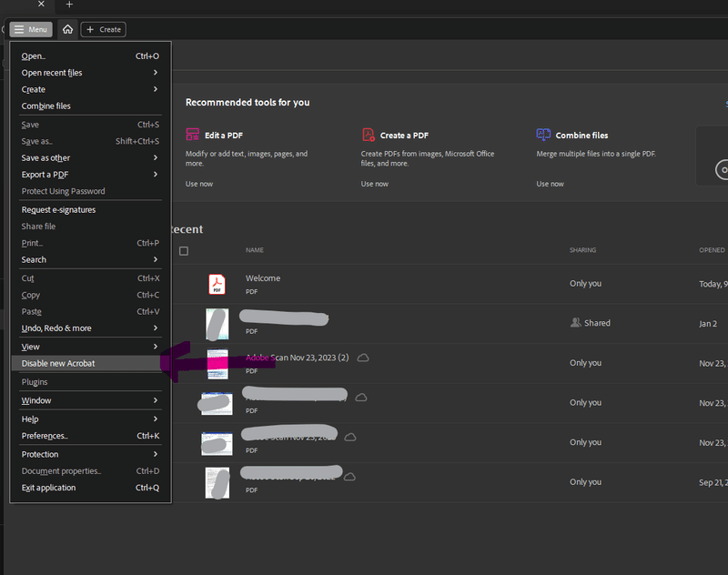The height and width of the screenshot is (575, 728).
Task: Toggle the select-all checkbox in Recent list header
Action: pos(184,251)
